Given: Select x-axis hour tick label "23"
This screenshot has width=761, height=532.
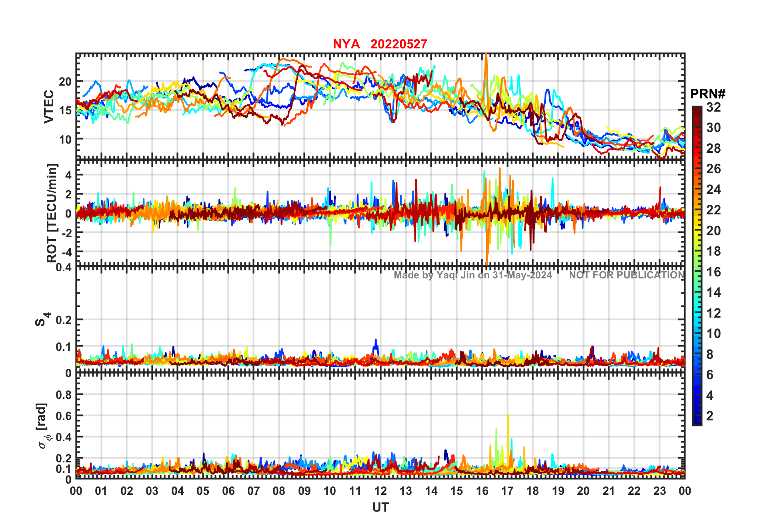Looking at the screenshot, I should point(660,491).
